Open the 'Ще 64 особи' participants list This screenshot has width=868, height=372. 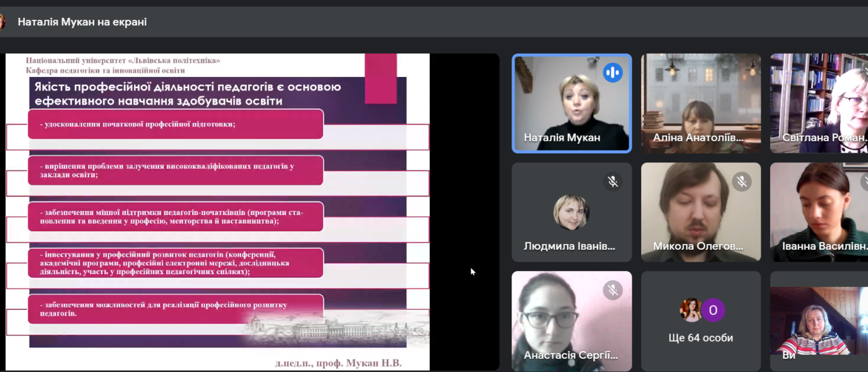pos(701,338)
